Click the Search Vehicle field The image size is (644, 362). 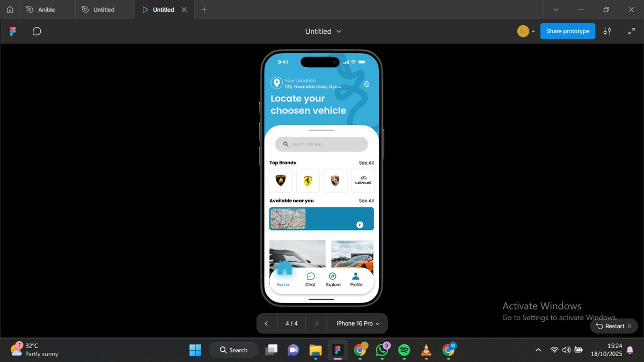click(x=321, y=144)
